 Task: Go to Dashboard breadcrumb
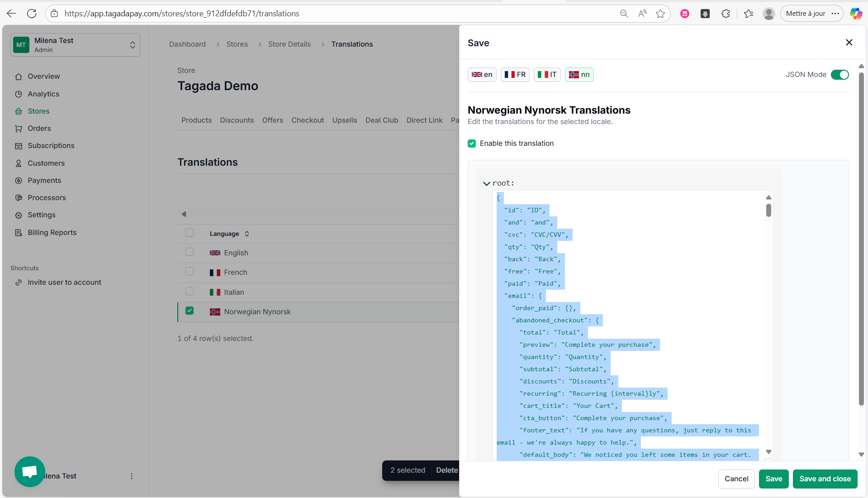[x=187, y=44]
